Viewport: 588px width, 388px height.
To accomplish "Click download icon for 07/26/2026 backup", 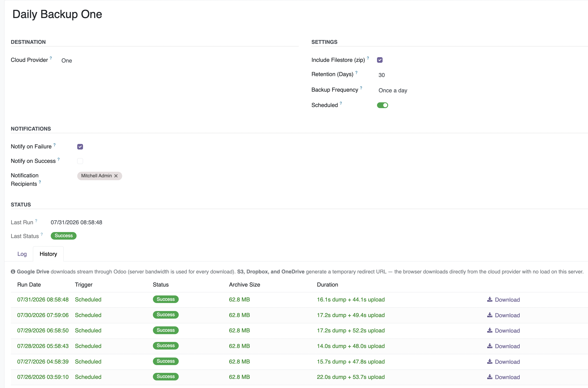I will (x=489, y=377).
